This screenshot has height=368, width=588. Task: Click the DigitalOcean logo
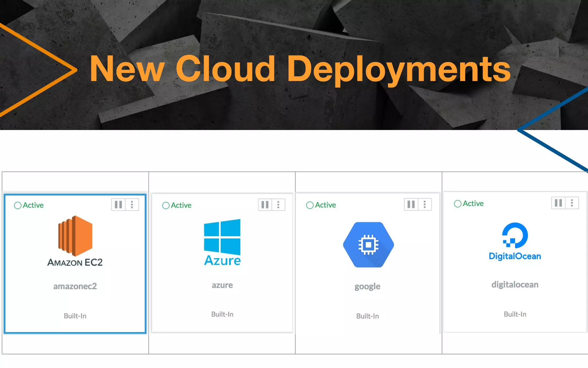[515, 241]
